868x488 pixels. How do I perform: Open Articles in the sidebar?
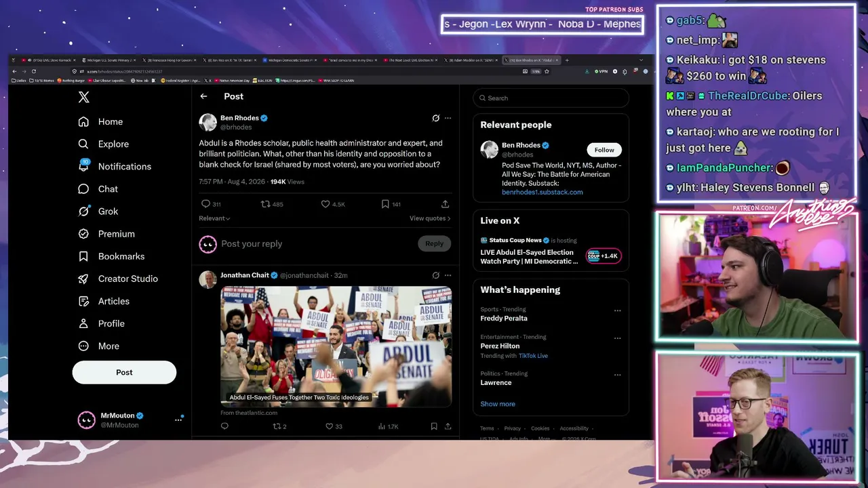(103, 301)
